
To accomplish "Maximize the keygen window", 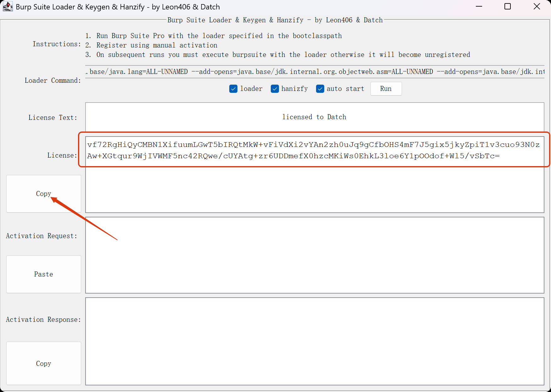I will 508,7.
